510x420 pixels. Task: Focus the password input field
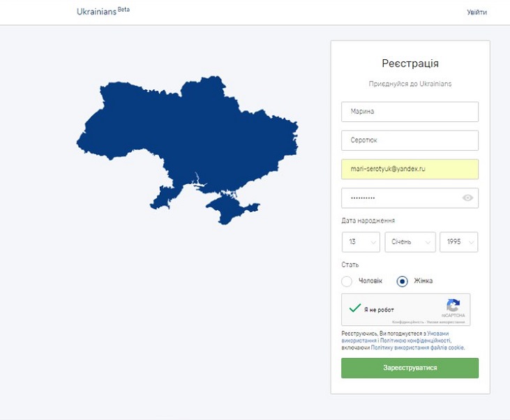point(410,198)
